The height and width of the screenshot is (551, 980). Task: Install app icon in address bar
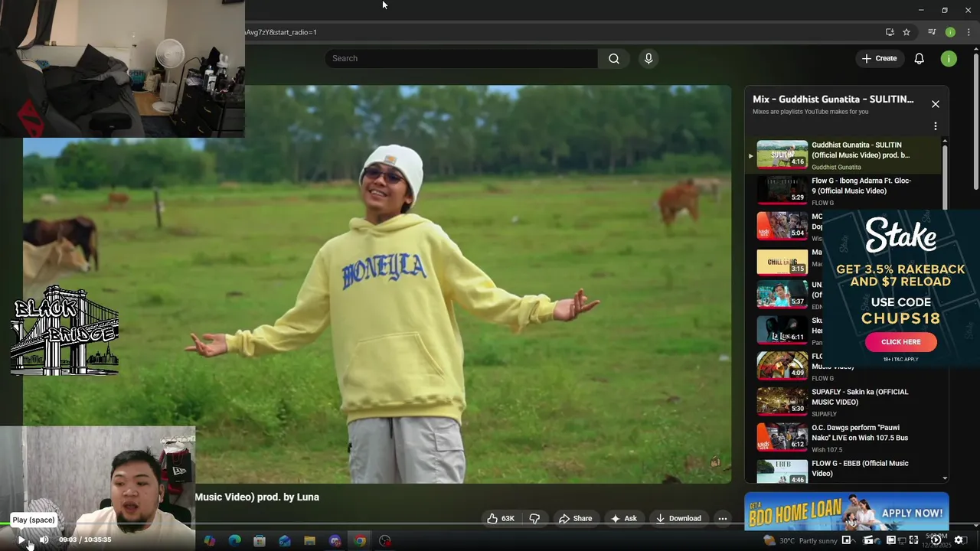[890, 32]
